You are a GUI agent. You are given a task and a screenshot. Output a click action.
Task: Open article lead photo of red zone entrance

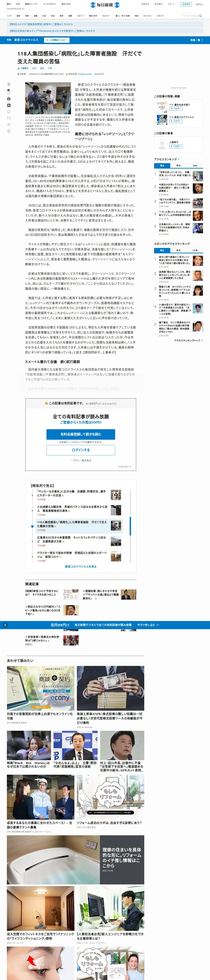48,98
